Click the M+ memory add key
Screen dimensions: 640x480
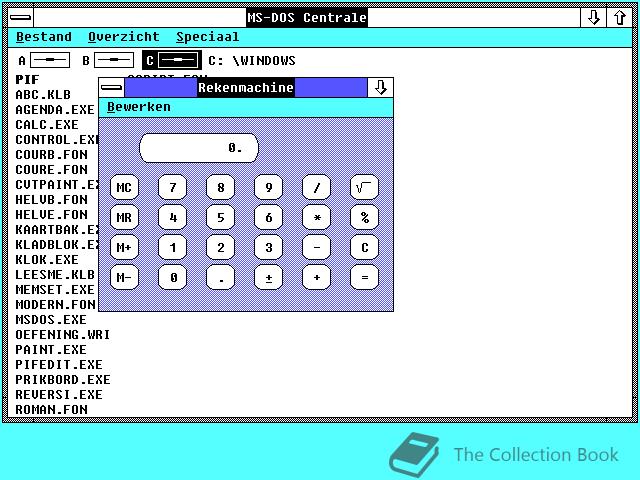tap(124, 247)
